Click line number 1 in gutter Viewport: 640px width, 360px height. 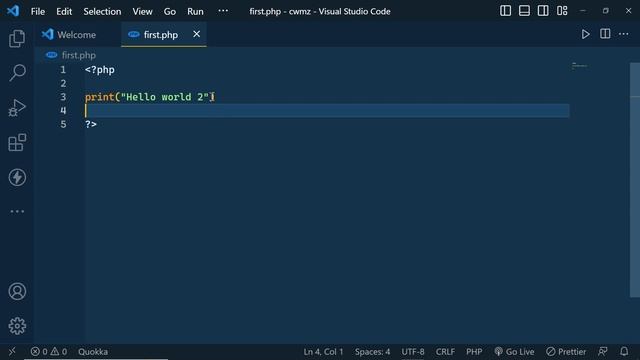pyautogui.click(x=63, y=70)
